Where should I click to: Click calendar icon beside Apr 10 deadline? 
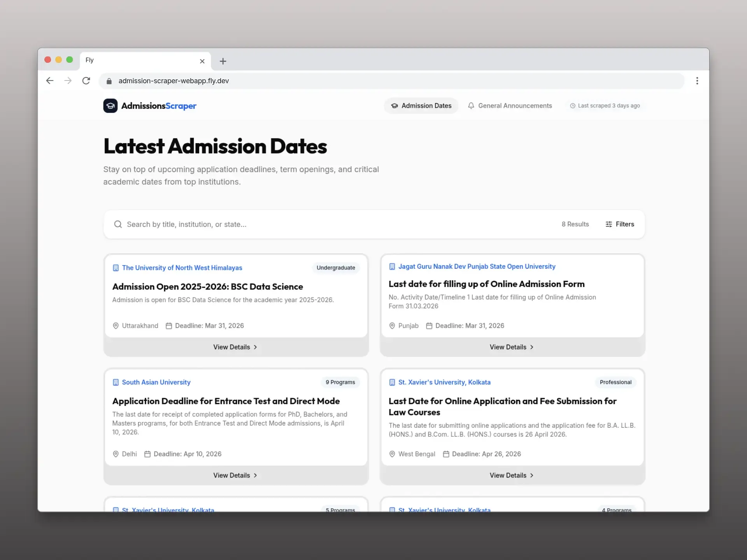[x=147, y=454]
